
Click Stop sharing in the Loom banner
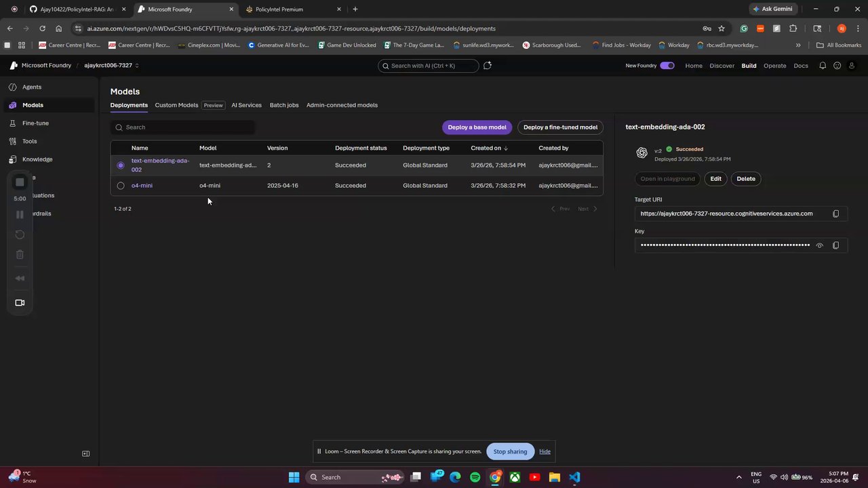[x=510, y=451]
